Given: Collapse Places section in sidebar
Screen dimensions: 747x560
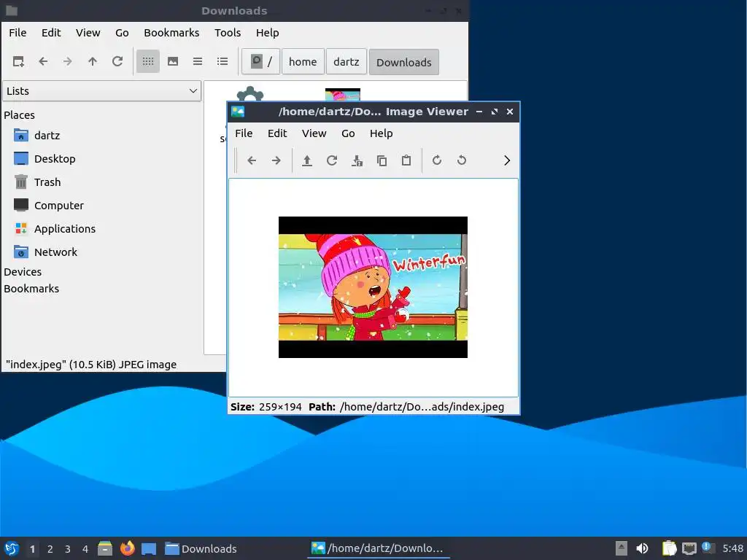Looking at the screenshot, I should pos(19,115).
